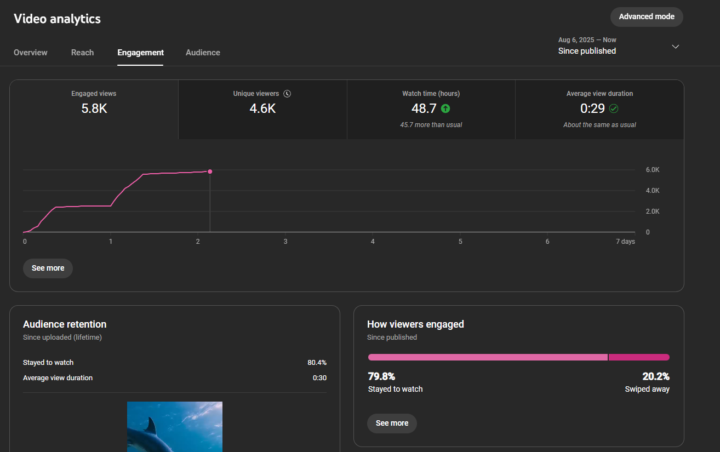Click See more below the engaged views chart
Screen dimensions: 720x452
[48, 268]
